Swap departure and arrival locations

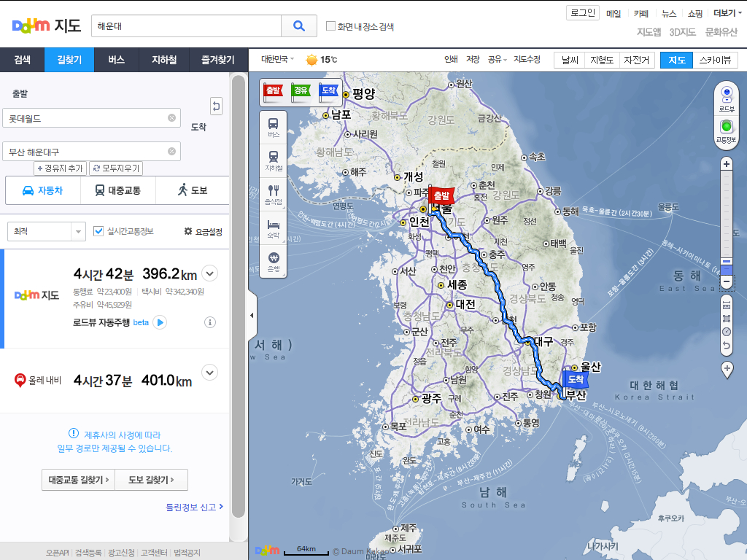tap(216, 106)
